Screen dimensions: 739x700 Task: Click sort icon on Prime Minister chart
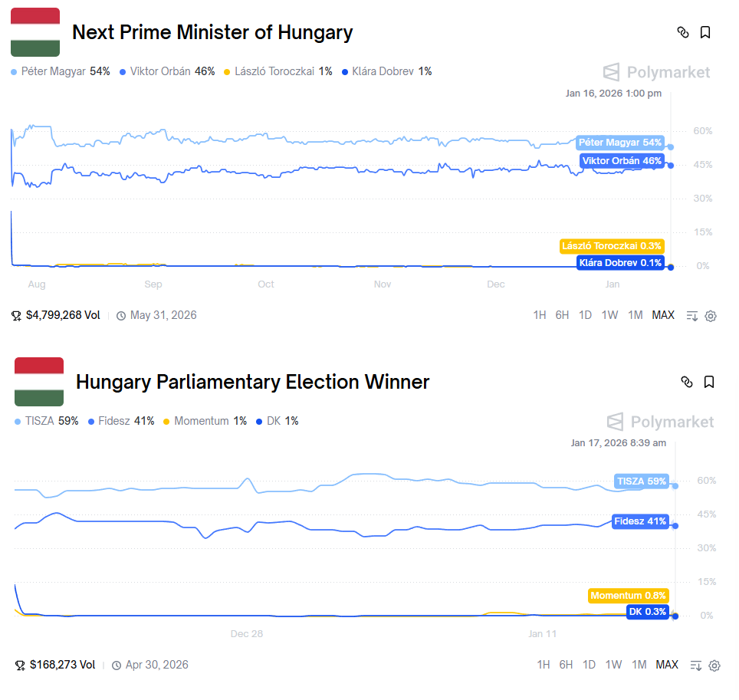pyautogui.click(x=692, y=316)
